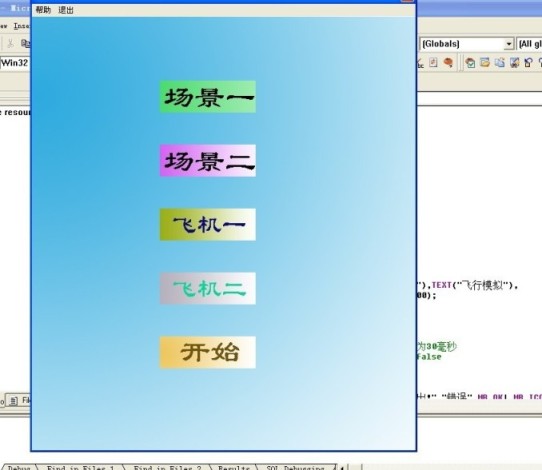Viewport: 542px width, 470px height.
Task: Switch to Find in Files 1 output tab
Action: click(x=80, y=467)
